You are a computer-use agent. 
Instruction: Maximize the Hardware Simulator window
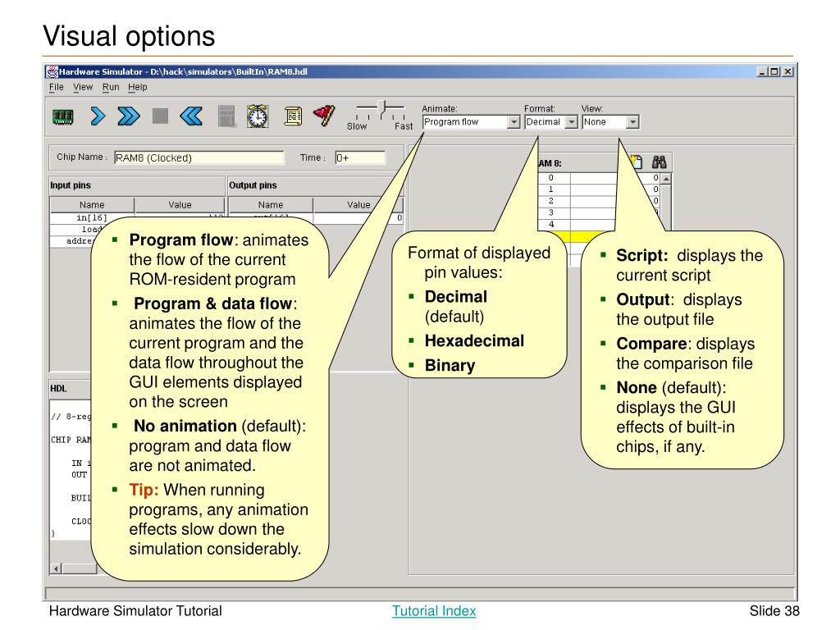[774, 72]
